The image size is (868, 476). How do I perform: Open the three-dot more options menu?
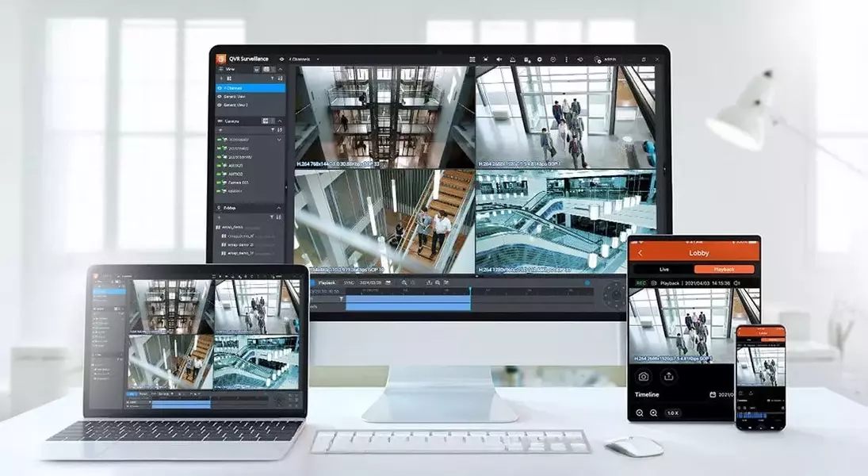pyautogui.click(x=565, y=59)
